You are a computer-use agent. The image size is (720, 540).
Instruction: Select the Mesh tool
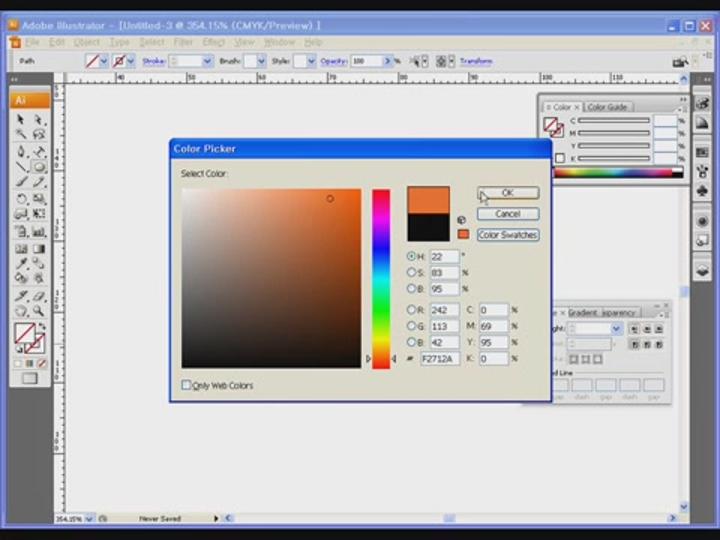pyautogui.click(x=21, y=248)
